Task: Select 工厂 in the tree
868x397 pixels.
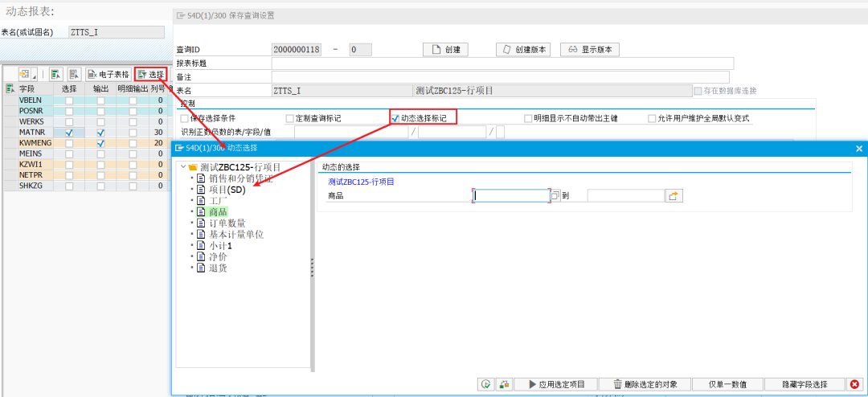Action: [x=218, y=200]
